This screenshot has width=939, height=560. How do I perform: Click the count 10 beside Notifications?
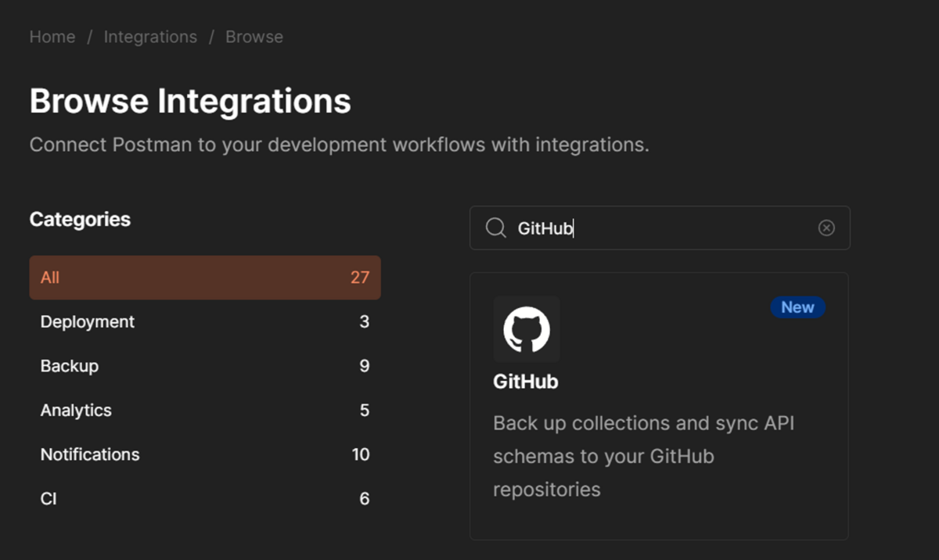tap(361, 454)
